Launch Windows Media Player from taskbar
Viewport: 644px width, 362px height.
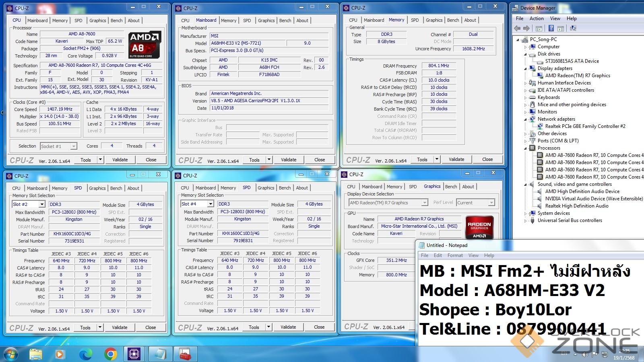(60, 354)
